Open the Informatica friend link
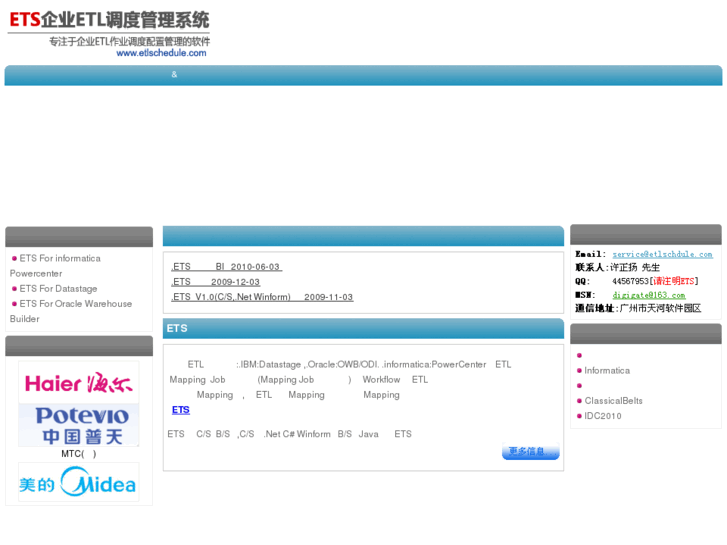The width and height of the screenshot is (727, 545). pos(607,370)
